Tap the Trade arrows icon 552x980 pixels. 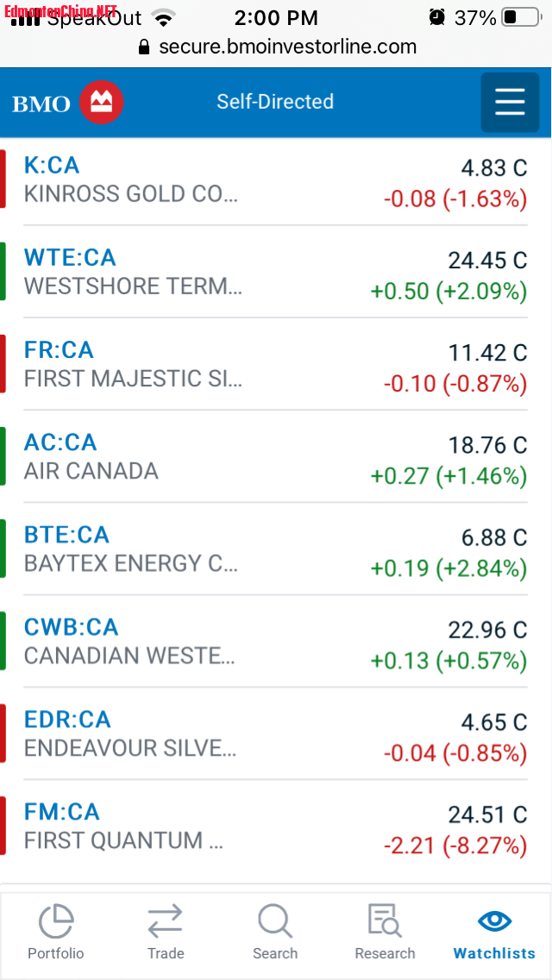[165, 921]
